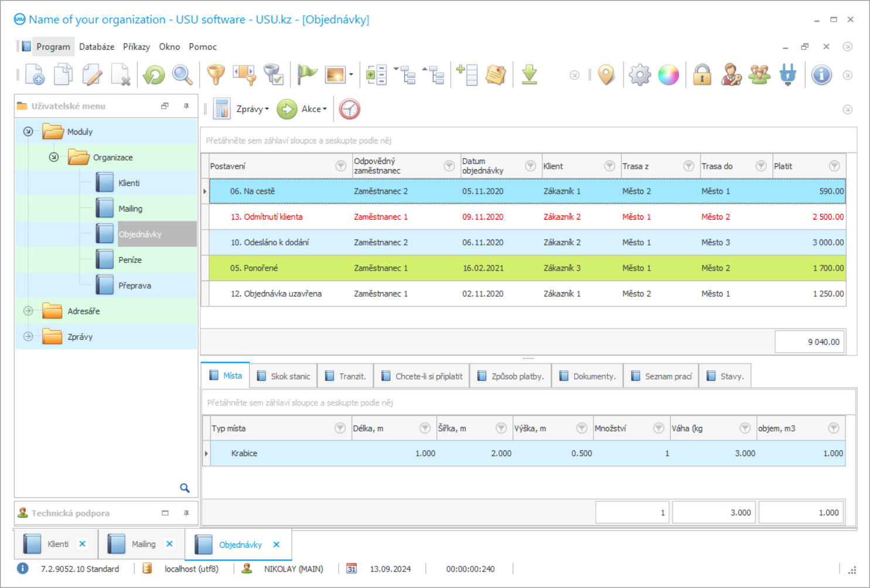Image resolution: width=870 pixels, height=588 pixels.
Task: Click the padlock icon
Action: [702, 75]
